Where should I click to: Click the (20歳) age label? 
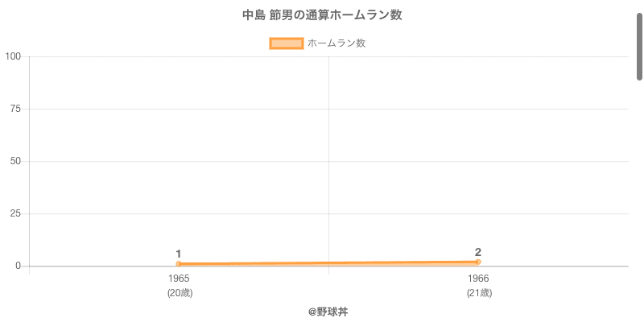pyautogui.click(x=179, y=293)
